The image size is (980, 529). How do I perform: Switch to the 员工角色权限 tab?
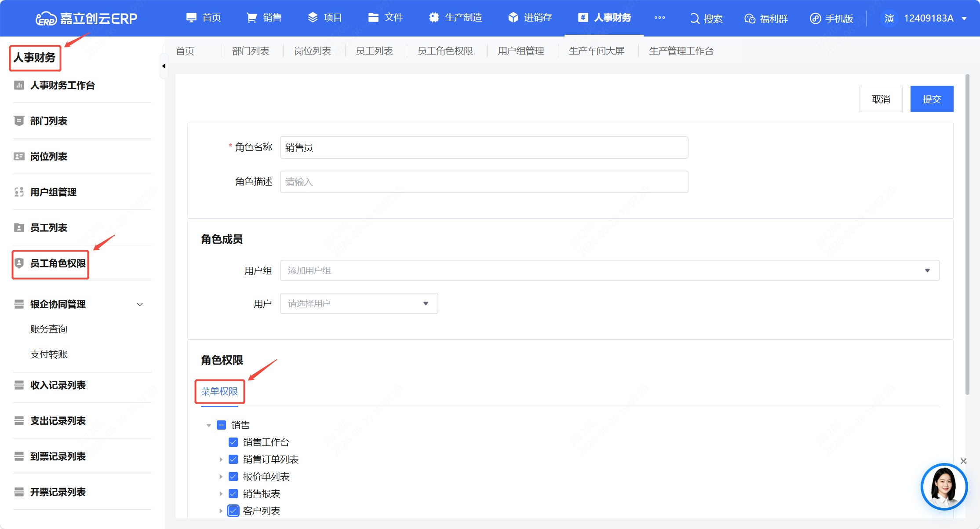445,51
